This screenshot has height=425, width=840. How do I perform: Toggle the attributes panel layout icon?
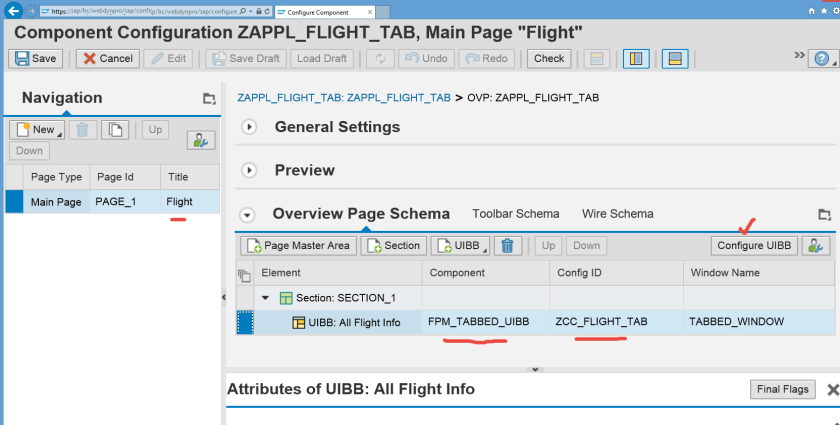(675, 58)
